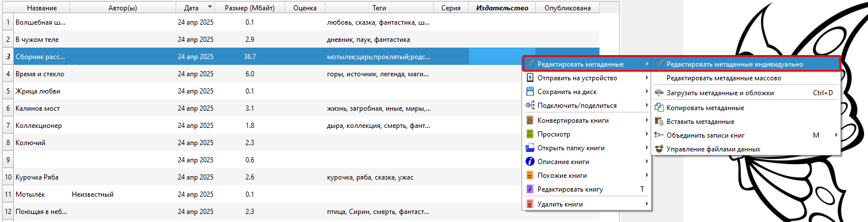868x222 pixels.
Task: Select Загрузить метаданные и обложки
Action: 746,92
